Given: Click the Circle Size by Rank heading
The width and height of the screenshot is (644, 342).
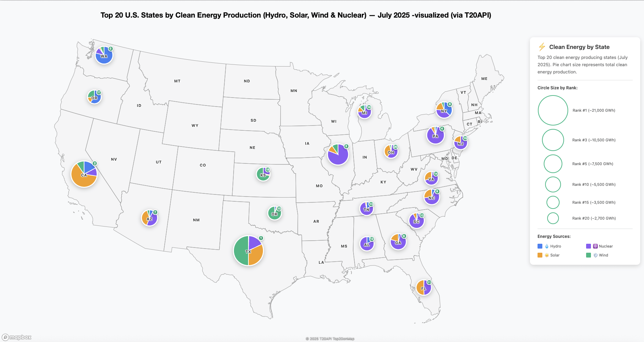Looking at the screenshot, I should [558, 88].
